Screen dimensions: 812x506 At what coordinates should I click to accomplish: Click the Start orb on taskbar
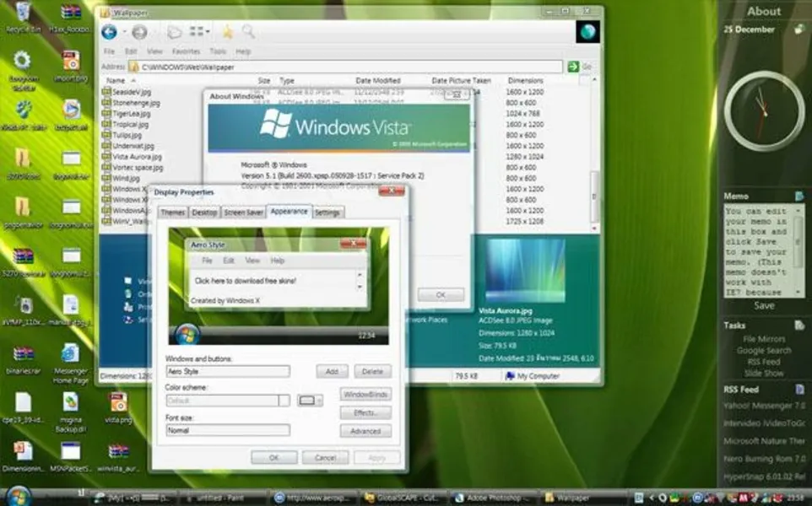(x=19, y=497)
